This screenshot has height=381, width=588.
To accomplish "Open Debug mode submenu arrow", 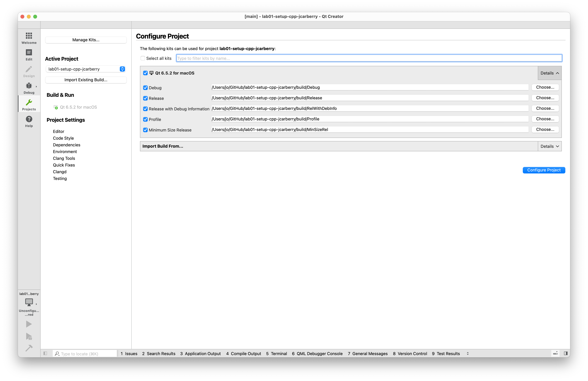I will 36,86.
